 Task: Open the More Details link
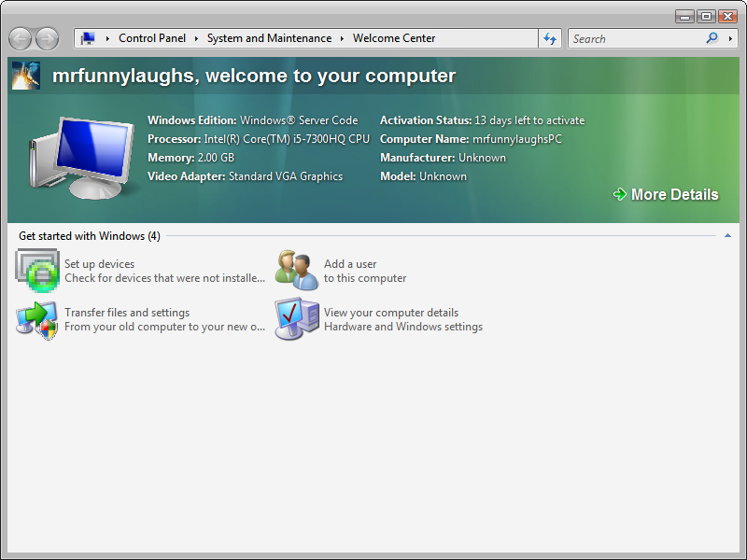(x=674, y=194)
